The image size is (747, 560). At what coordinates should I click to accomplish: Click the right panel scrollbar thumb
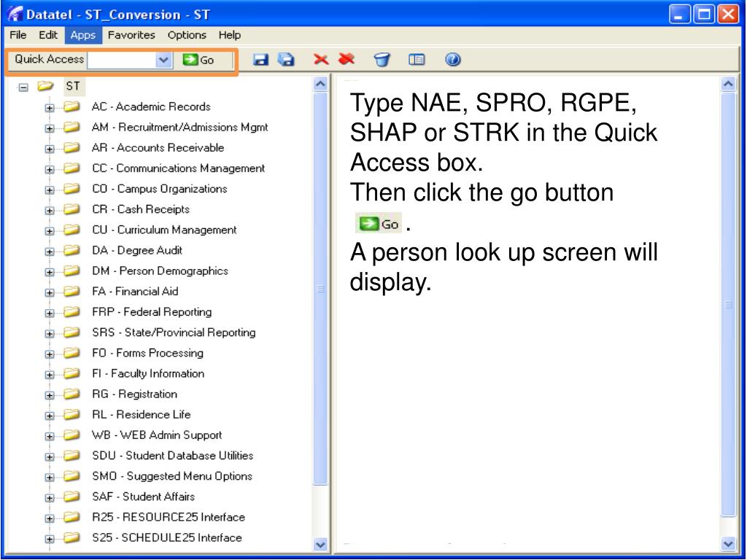pyautogui.click(x=729, y=305)
